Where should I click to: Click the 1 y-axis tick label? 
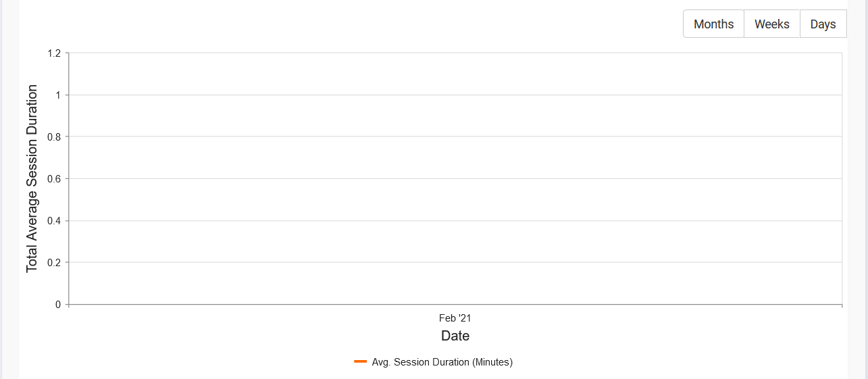tap(58, 95)
